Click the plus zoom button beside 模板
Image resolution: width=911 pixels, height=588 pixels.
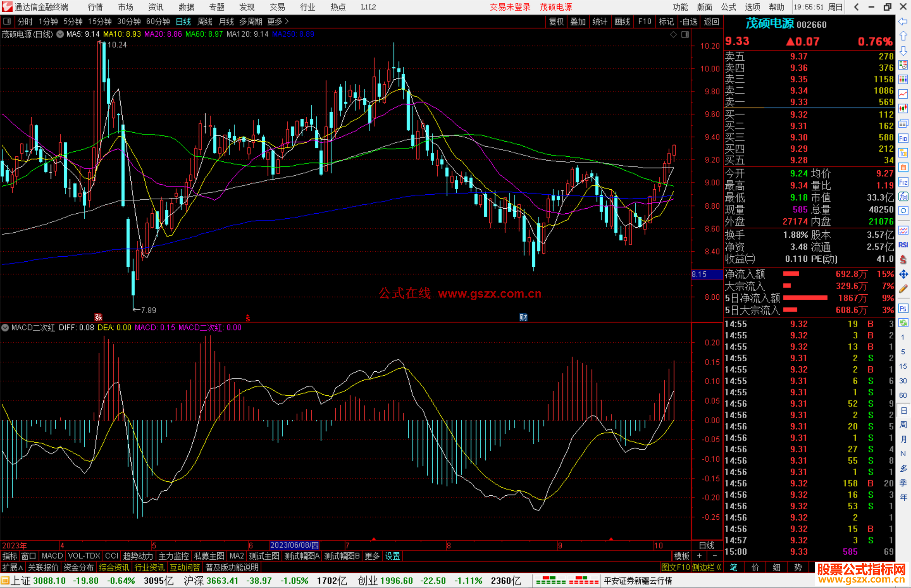699,556
